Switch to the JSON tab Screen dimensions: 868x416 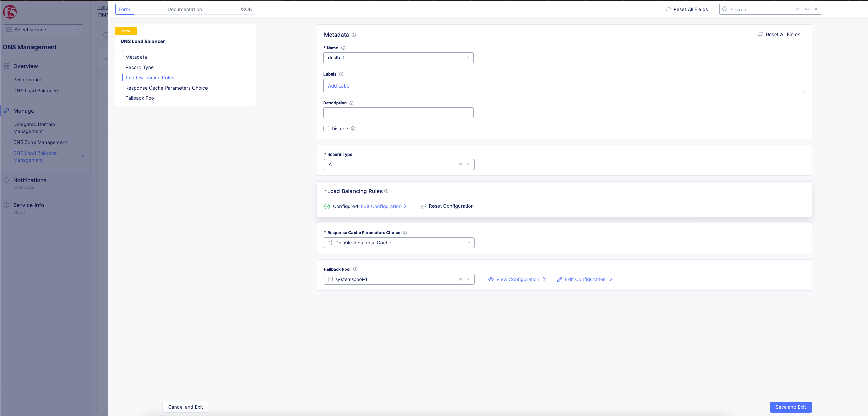(x=245, y=9)
